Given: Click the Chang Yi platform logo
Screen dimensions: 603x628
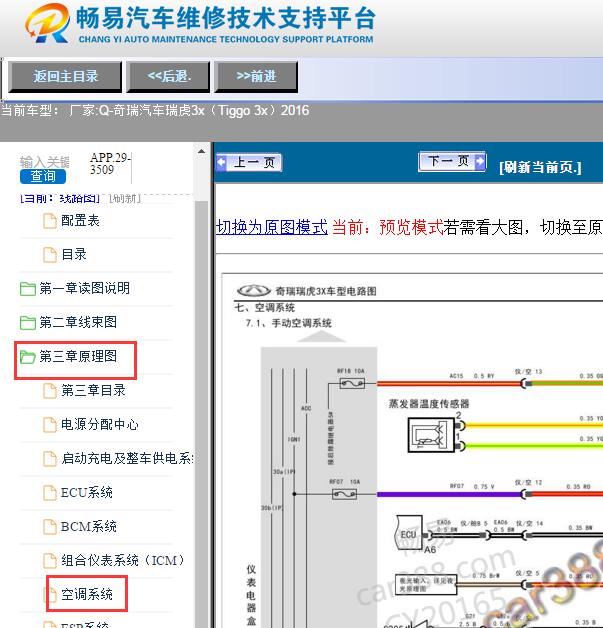Looking at the screenshot, I should coord(47,23).
